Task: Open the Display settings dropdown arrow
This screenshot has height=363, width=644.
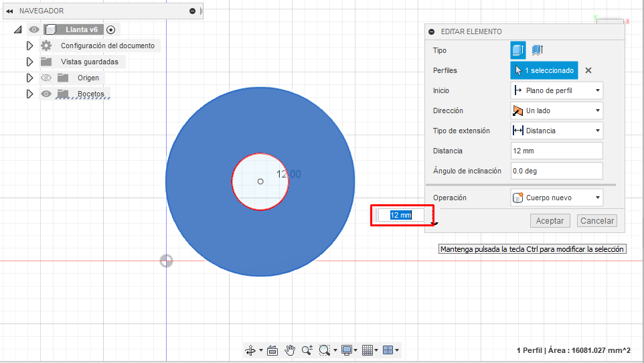Action: point(355,350)
